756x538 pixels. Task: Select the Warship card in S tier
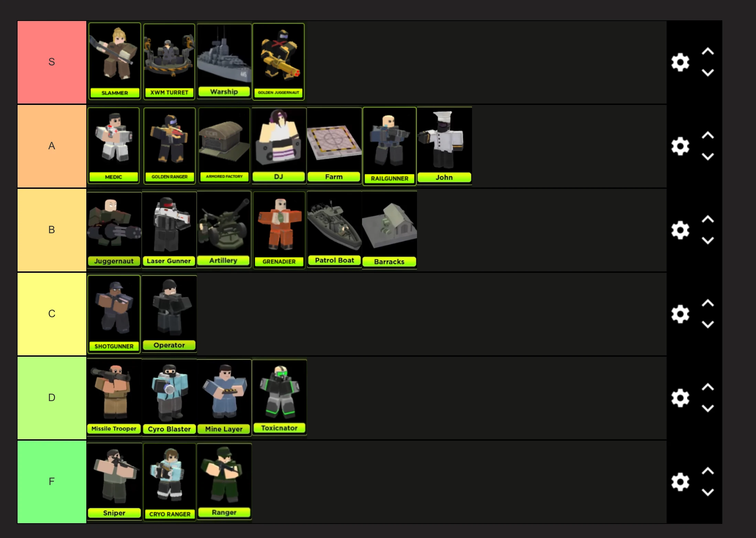[x=224, y=62]
